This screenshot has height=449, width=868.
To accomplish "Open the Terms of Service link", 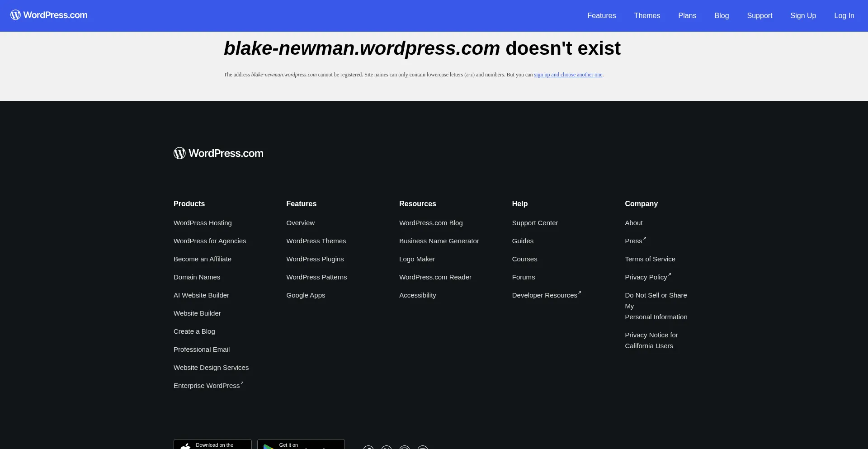I will 650,259.
